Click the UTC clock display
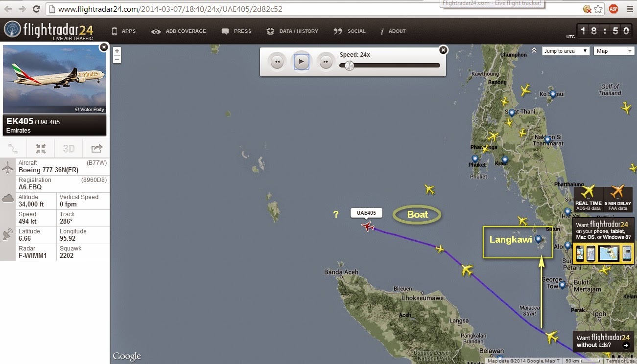 (605, 31)
